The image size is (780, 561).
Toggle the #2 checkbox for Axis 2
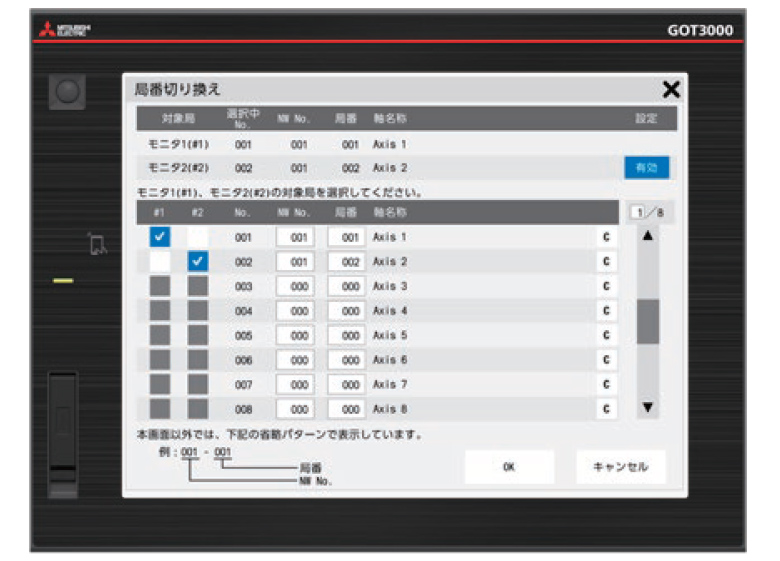click(197, 261)
